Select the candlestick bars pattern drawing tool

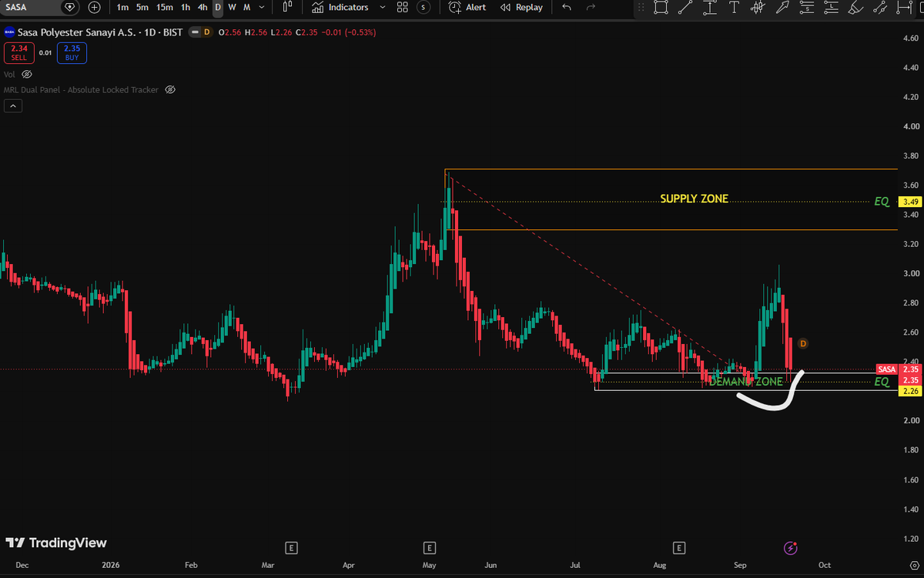758,8
